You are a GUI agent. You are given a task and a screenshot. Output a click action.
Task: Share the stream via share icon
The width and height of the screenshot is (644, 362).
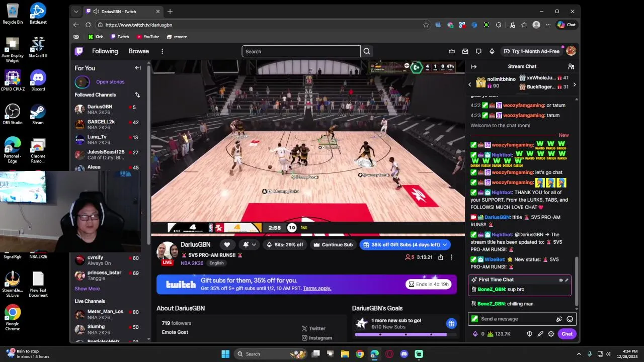(x=441, y=257)
